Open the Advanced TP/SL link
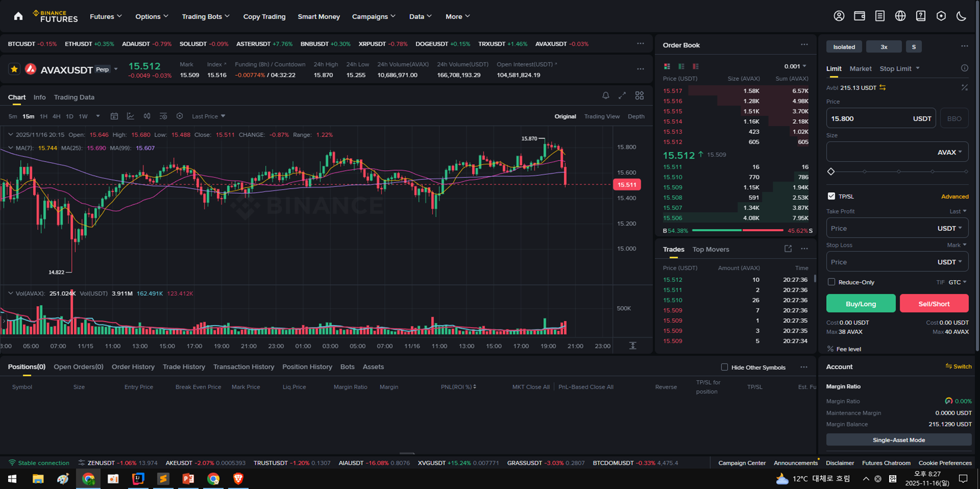 click(955, 197)
